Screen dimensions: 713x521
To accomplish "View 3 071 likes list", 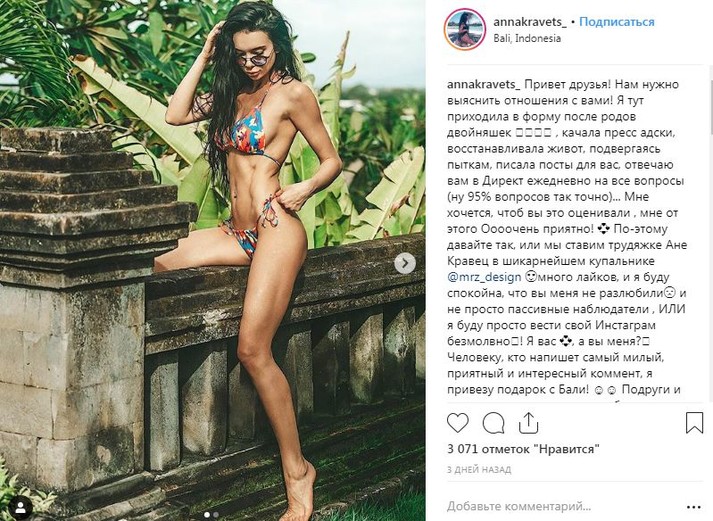I will [523, 449].
